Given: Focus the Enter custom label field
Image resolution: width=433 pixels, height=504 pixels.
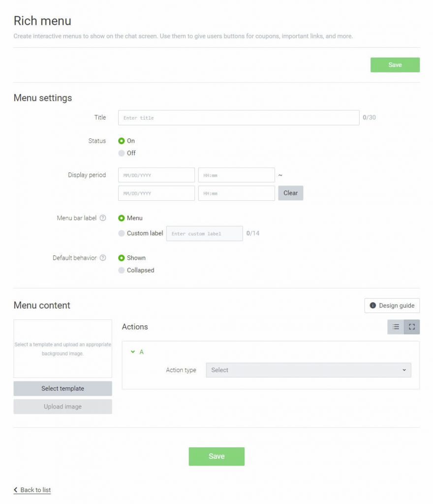Looking at the screenshot, I should (x=205, y=233).
